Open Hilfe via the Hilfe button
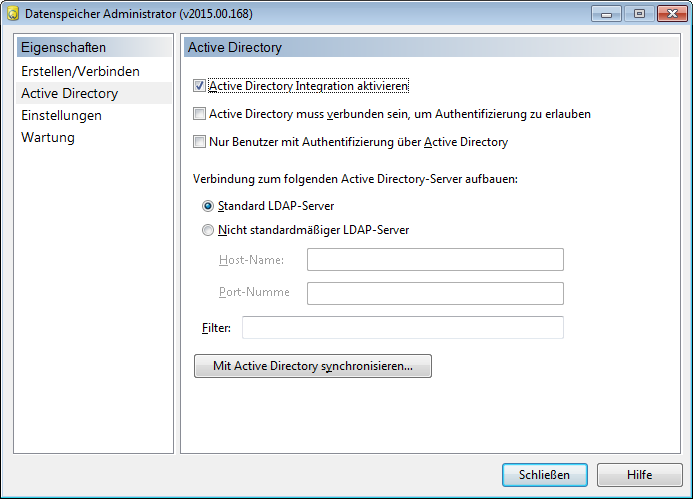693x499 pixels. pos(640,475)
